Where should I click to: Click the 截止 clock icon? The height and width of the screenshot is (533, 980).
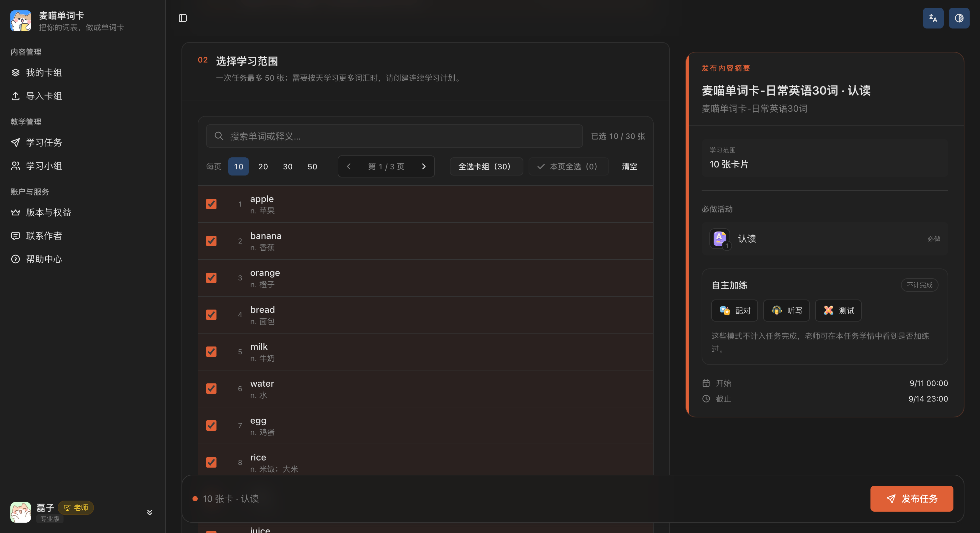coord(706,399)
